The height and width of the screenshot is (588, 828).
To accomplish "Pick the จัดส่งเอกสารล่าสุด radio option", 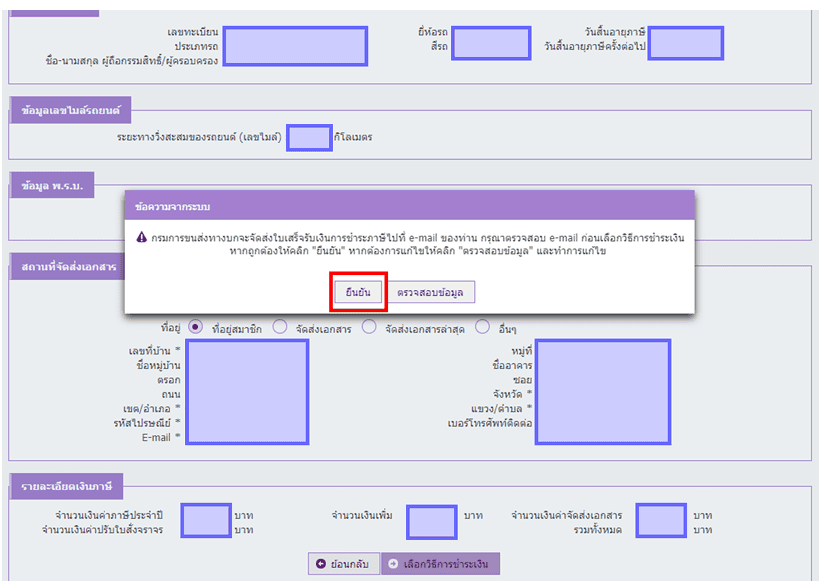I will click(369, 327).
